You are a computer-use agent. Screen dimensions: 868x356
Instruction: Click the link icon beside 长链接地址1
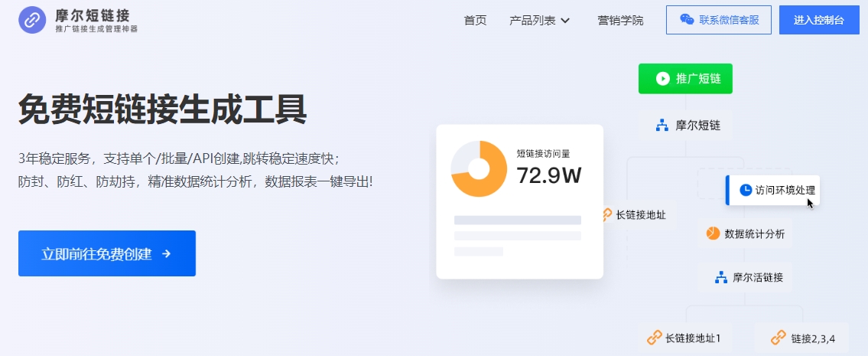(x=654, y=338)
